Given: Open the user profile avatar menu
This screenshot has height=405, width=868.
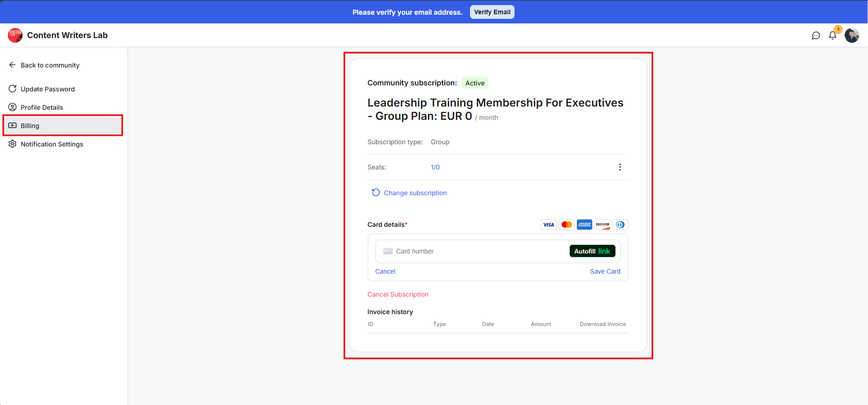Looking at the screenshot, I should [852, 35].
